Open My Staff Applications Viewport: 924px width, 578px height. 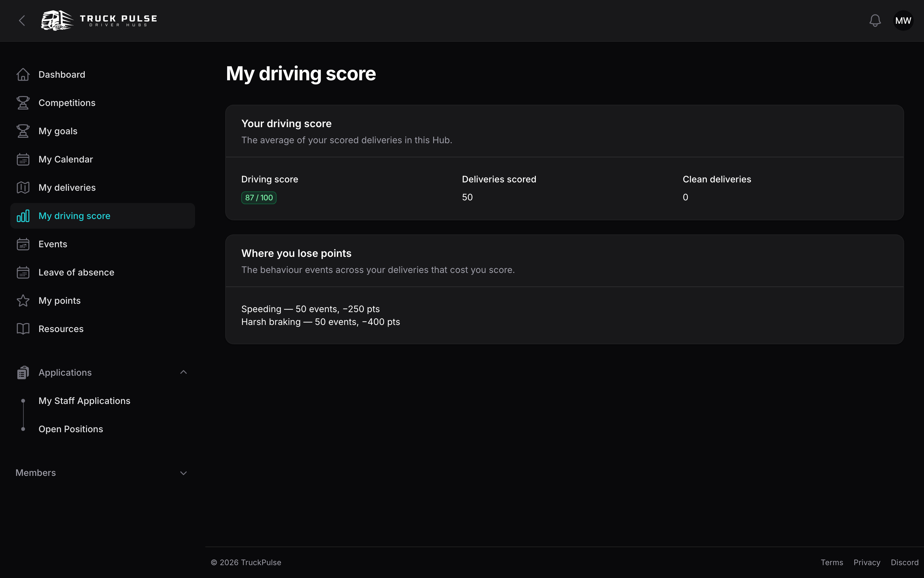pos(84,401)
